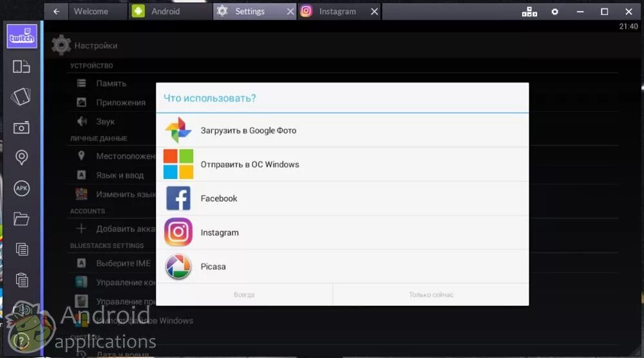Image resolution: width=644 pixels, height=358 pixels.
Task: Install APK via sidebar APK icon
Action: tap(21, 189)
